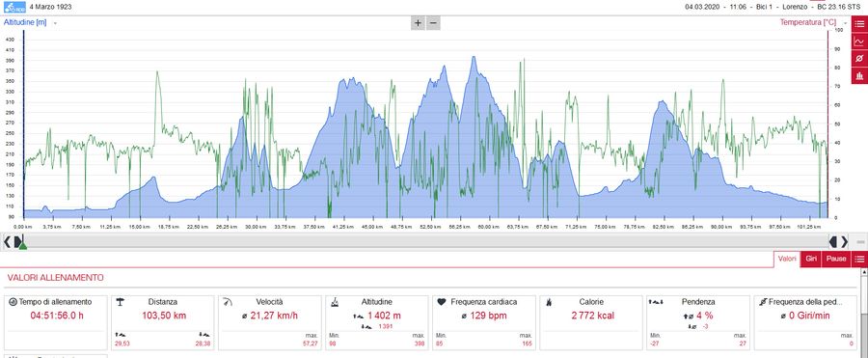Image resolution: width=868 pixels, height=358 pixels.
Task: Click the mountain flag icon in Altitudine card
Action: [x=335, y=302]
